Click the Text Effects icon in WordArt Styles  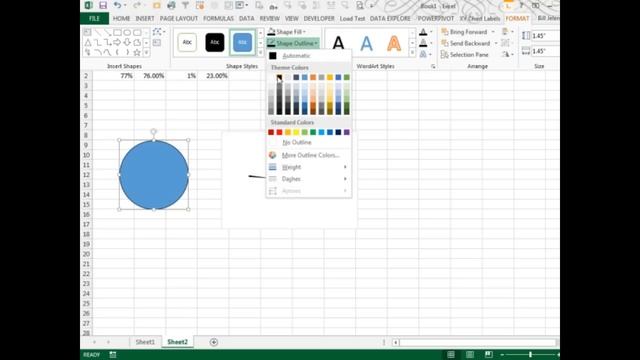(x=423, y=54)
